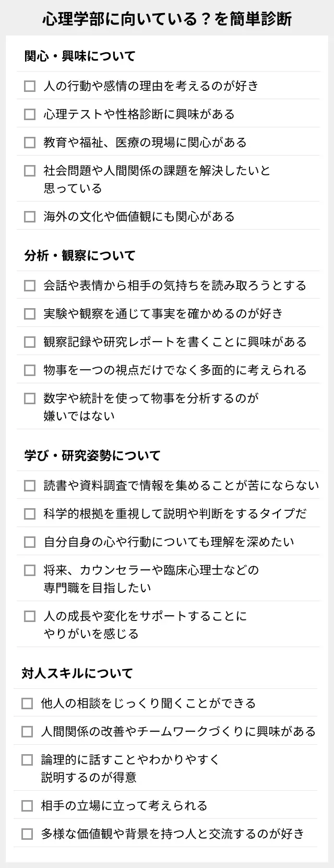The height and width of the screenshot is (868, 334).
Task: Select 多様な価値観や背景を持つ人と交流 checkbox
Action: click(27, 834)
